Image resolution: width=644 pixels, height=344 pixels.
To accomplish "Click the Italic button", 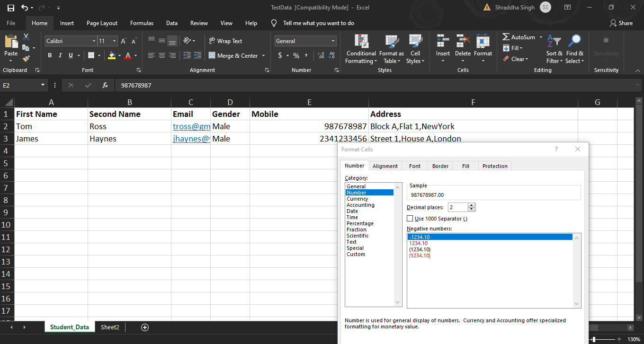I will [x=60, y=55].
